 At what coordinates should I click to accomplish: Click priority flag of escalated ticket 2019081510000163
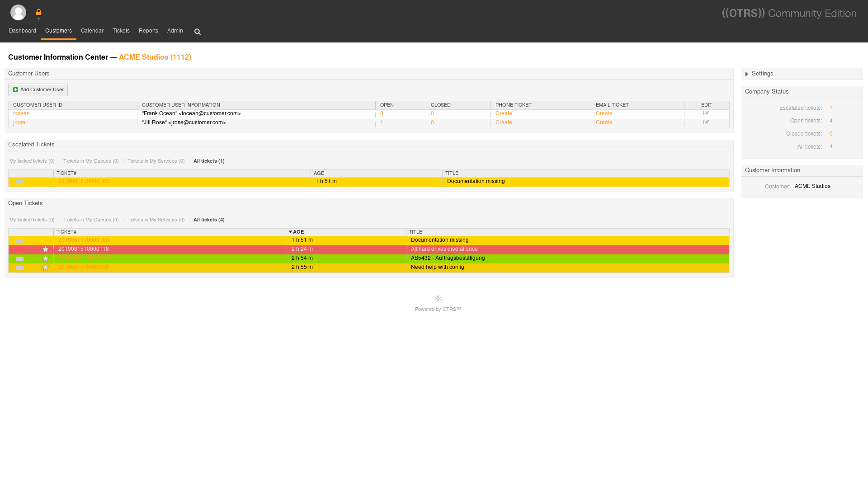point(19,182)
